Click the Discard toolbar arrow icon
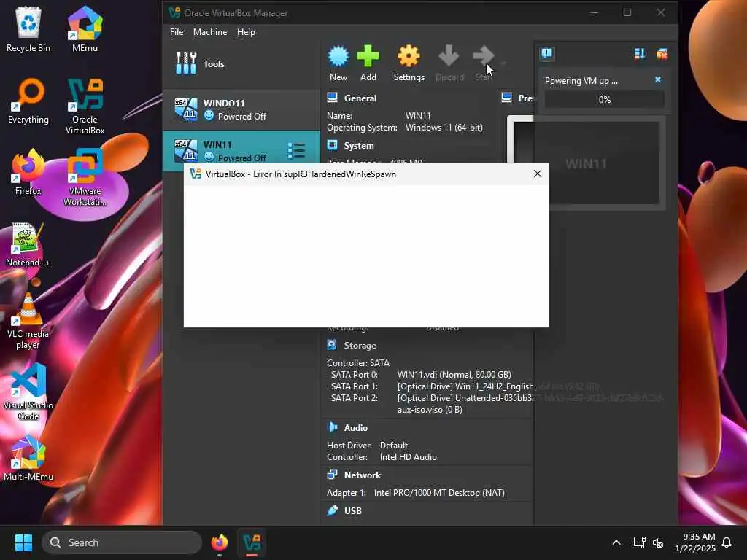This screenshot has height=560, width=747. 449,56
